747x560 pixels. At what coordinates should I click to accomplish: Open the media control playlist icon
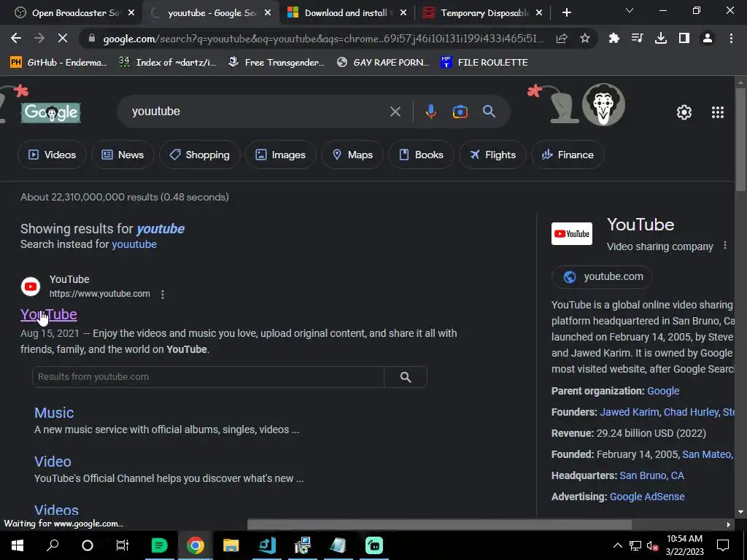tap(637, 38)
